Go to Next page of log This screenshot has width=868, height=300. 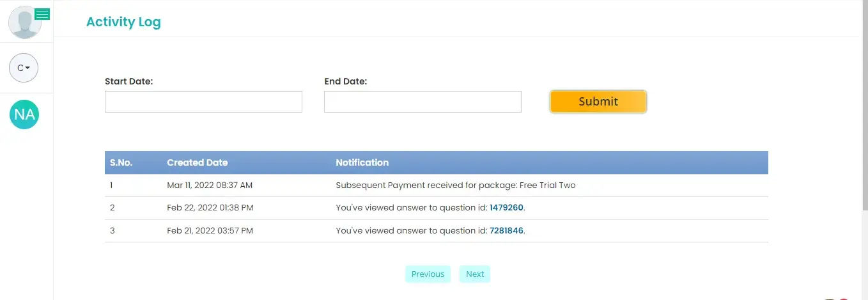tap(475, 274)
